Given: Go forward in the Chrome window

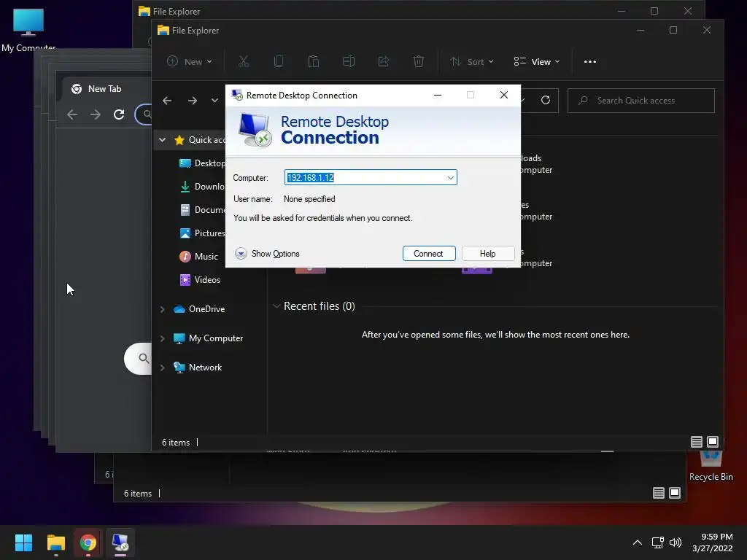Looking at the screenshot, I should (96, 114).
